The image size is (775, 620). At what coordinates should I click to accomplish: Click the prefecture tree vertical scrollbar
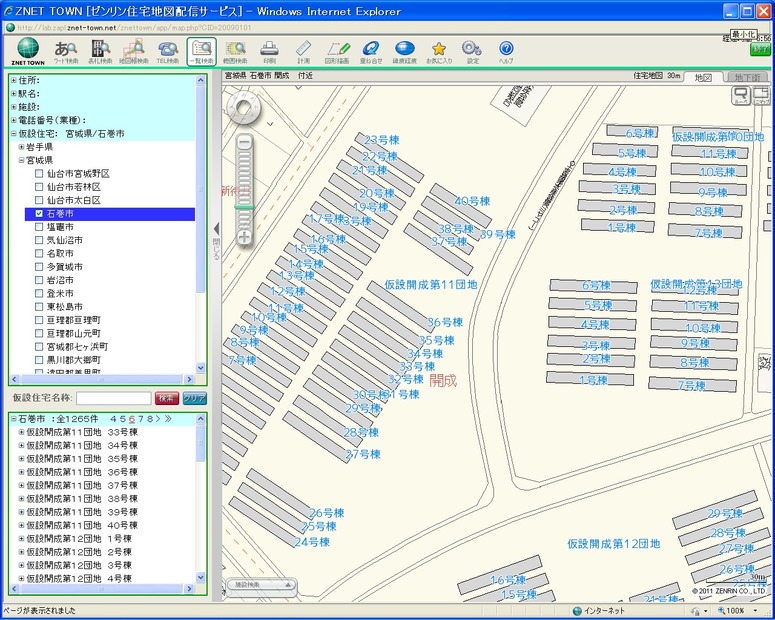[200, 188]
